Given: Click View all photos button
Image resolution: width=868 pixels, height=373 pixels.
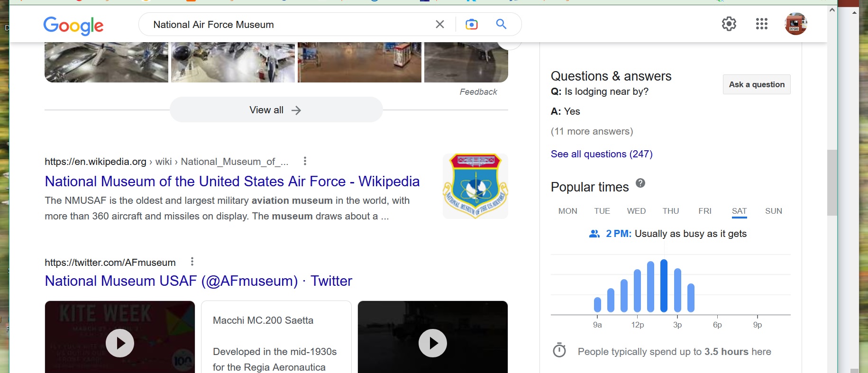Looking at the screenshot, I should [x=276, y=110].
